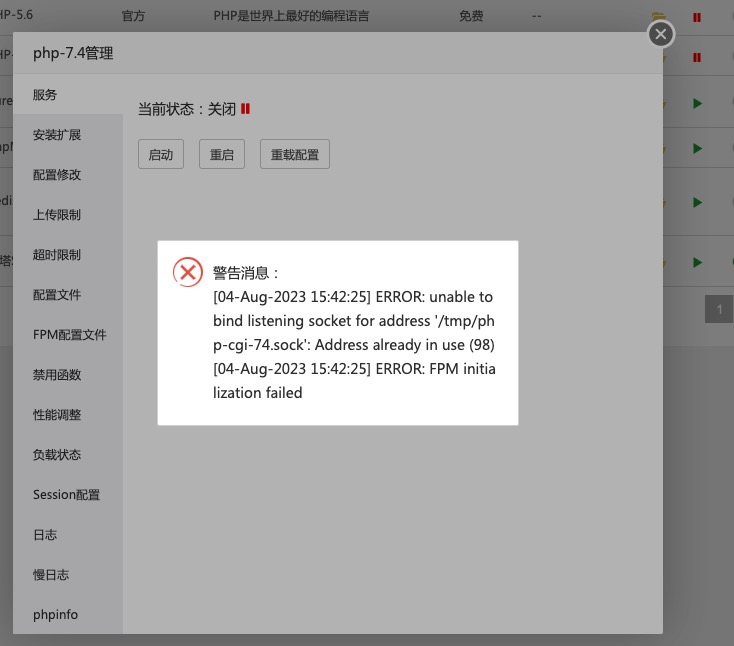Open the 配置文件 section
This screenshot has width=734, height=646.
[68, 294]
